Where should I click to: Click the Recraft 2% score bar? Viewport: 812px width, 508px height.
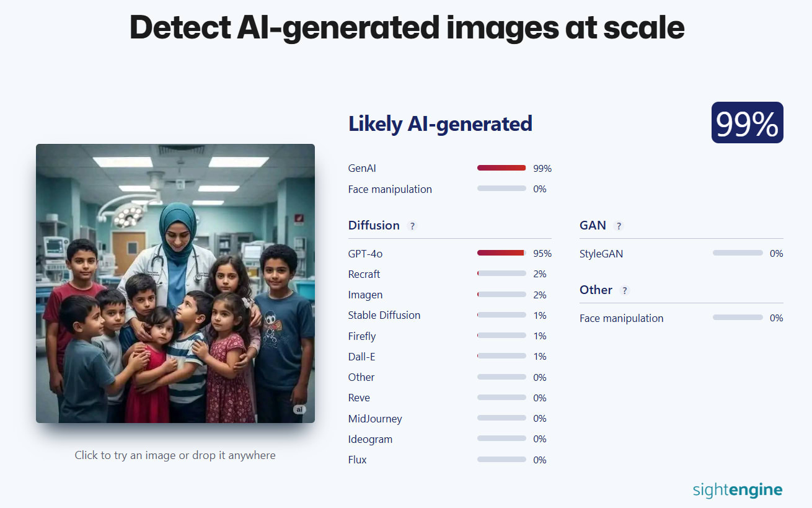click(501, 274)
